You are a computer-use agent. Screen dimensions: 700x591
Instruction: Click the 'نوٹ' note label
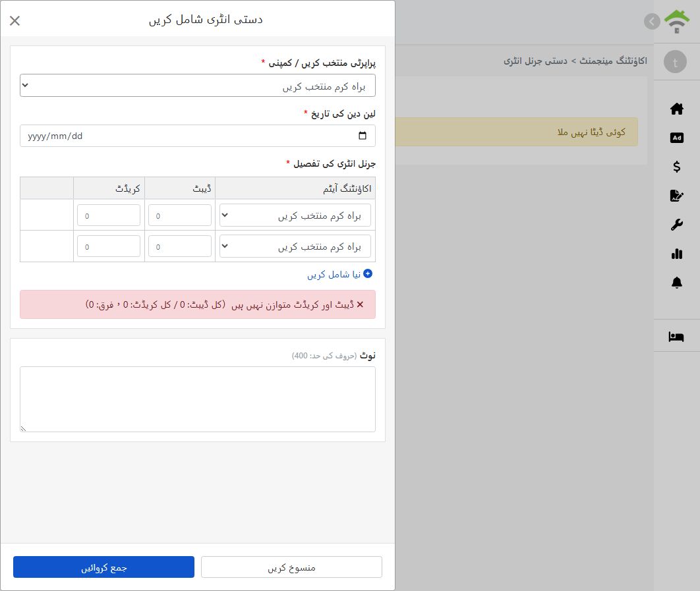[368, 355]
